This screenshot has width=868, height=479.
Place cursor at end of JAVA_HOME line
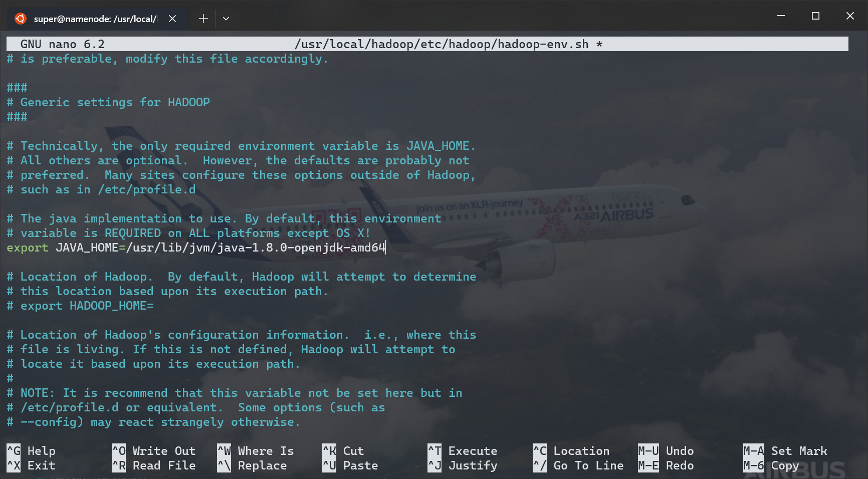pyautogui.click(x=385, y=248)
